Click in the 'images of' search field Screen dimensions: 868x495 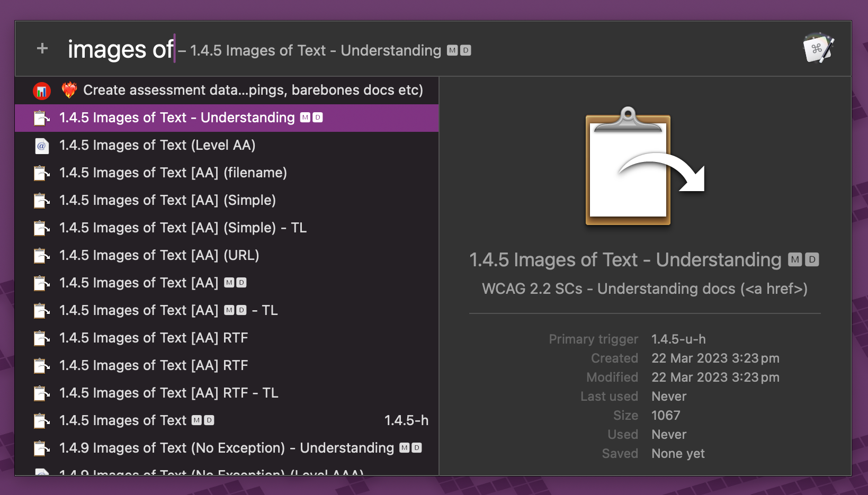coord(121,49)
